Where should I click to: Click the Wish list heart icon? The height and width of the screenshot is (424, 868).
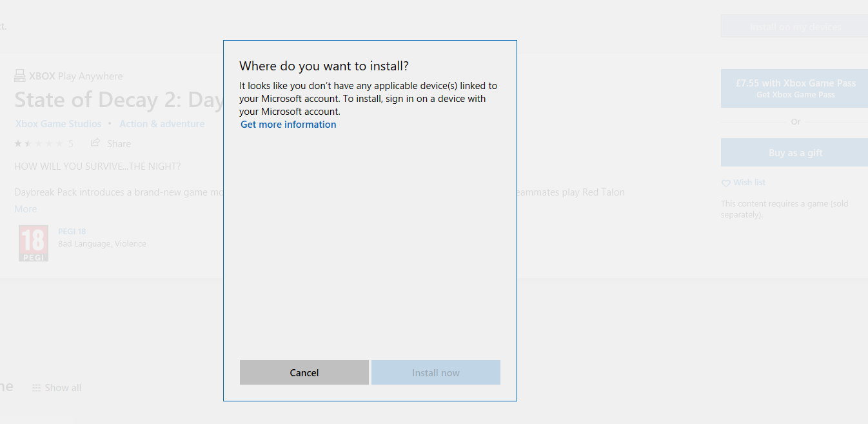(x=726, y=183)
